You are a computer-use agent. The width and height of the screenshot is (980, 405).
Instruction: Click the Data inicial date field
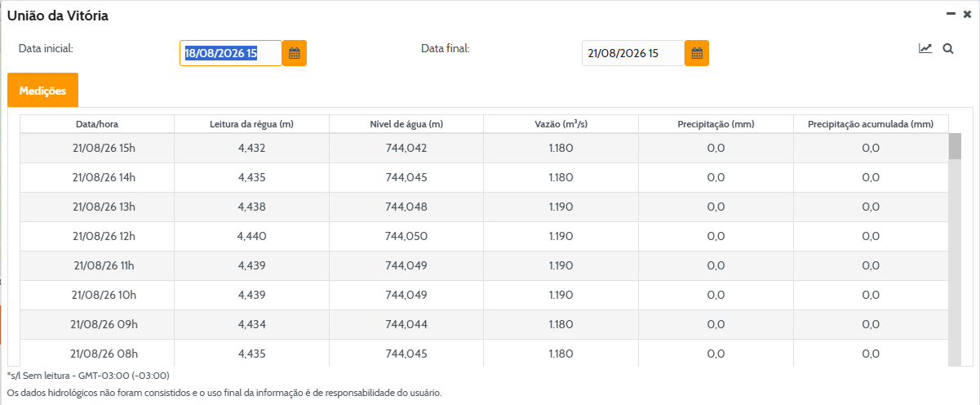click(231, 53)
